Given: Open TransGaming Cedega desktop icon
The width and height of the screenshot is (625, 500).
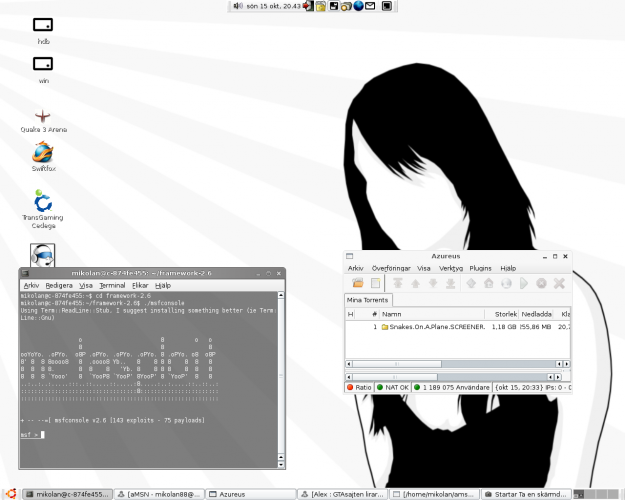Looking at the screenshot, I should tap(43, 200).
